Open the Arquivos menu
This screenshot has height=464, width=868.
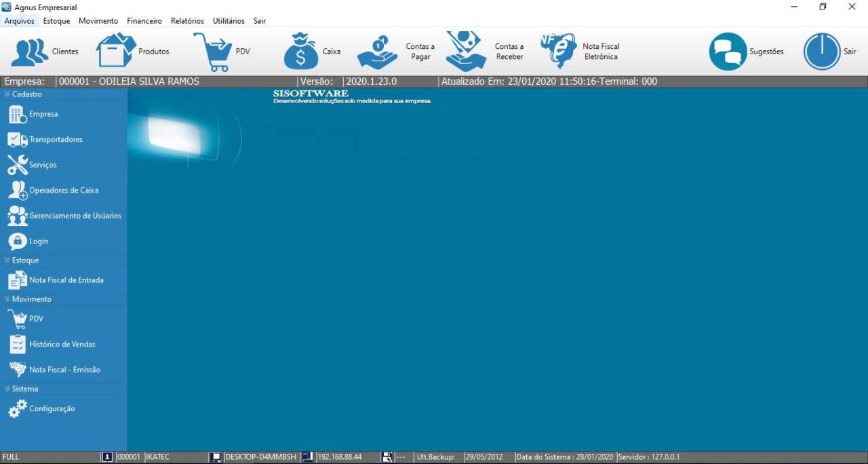pyautogui.click(x=19, y=21)
